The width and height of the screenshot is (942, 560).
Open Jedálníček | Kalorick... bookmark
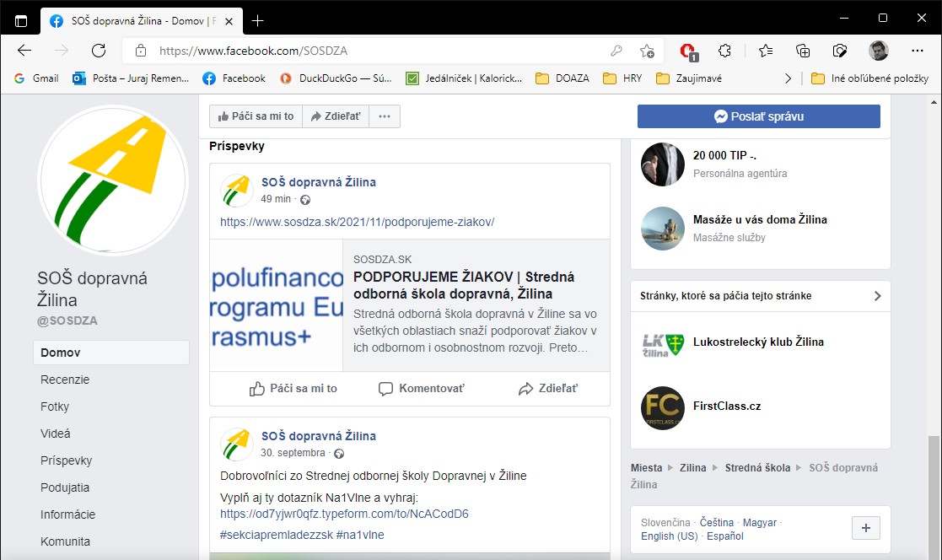pyautogui.click(x=464, y=78)
